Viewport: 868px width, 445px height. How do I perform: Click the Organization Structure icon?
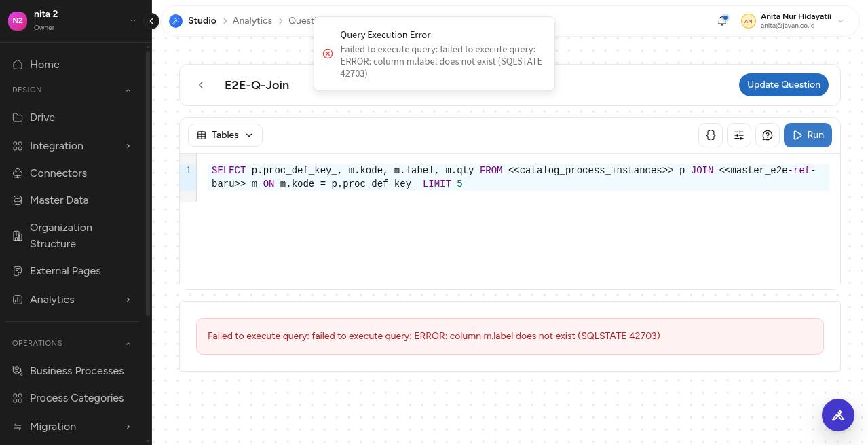click(x=18, y=236)
